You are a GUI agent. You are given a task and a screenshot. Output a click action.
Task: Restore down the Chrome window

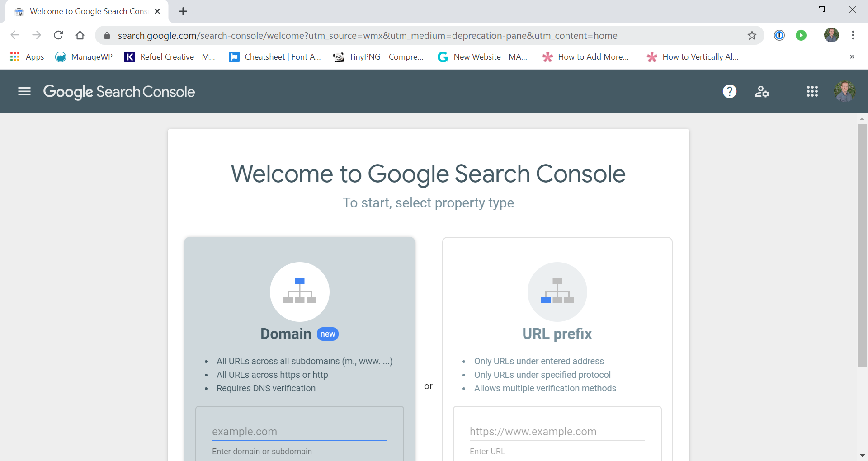tap(821, 9)
